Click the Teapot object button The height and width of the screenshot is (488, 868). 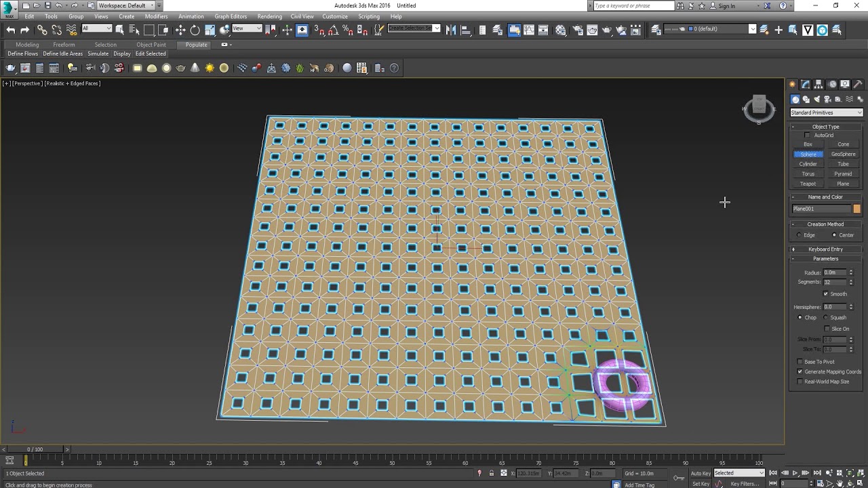[808, 184]
